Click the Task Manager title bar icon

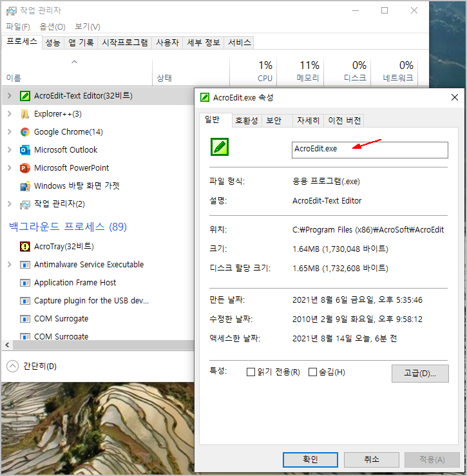tap(11, 11)
